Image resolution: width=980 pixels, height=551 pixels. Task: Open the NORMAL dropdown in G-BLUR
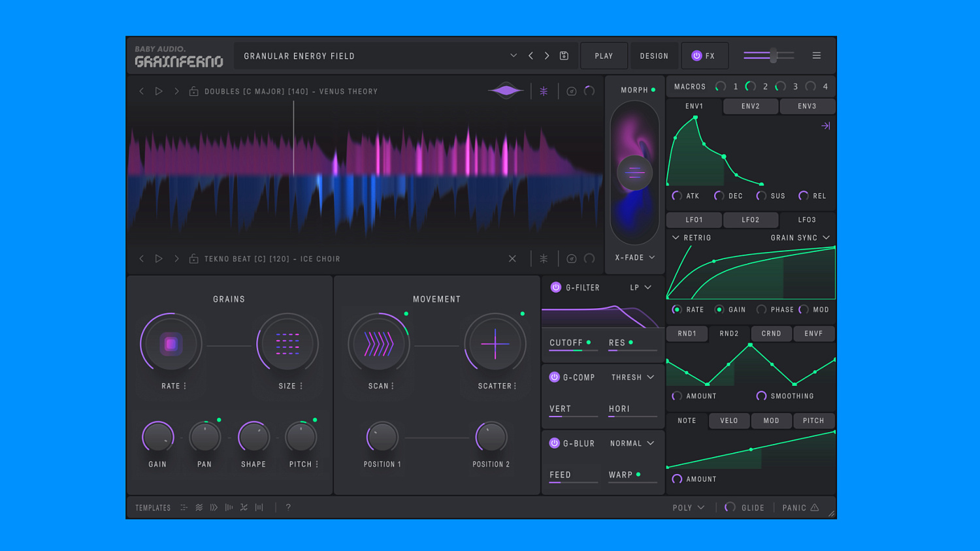pos(632,443)
